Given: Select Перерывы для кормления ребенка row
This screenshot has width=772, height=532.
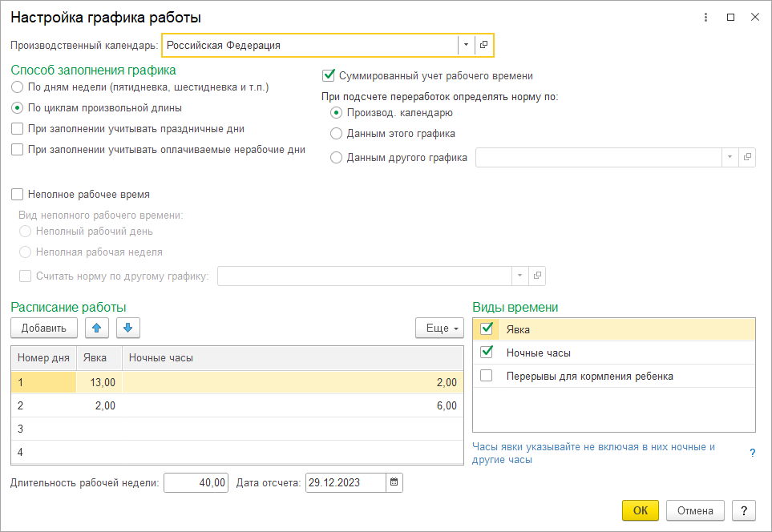Looking at the screenshot, I should 613,376.
